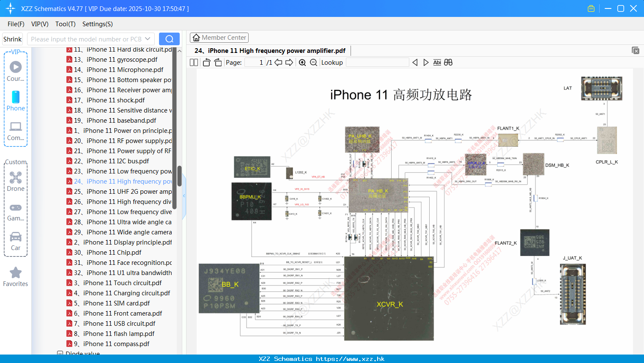The width and height of the screenshot is (644, 363).
Task: Click the Lookup text field
Action: (x=377, y=63)
